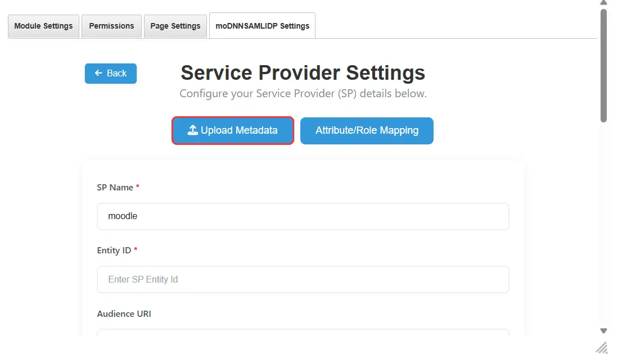Switch to the Module Settings tab

tap(43, 25)
